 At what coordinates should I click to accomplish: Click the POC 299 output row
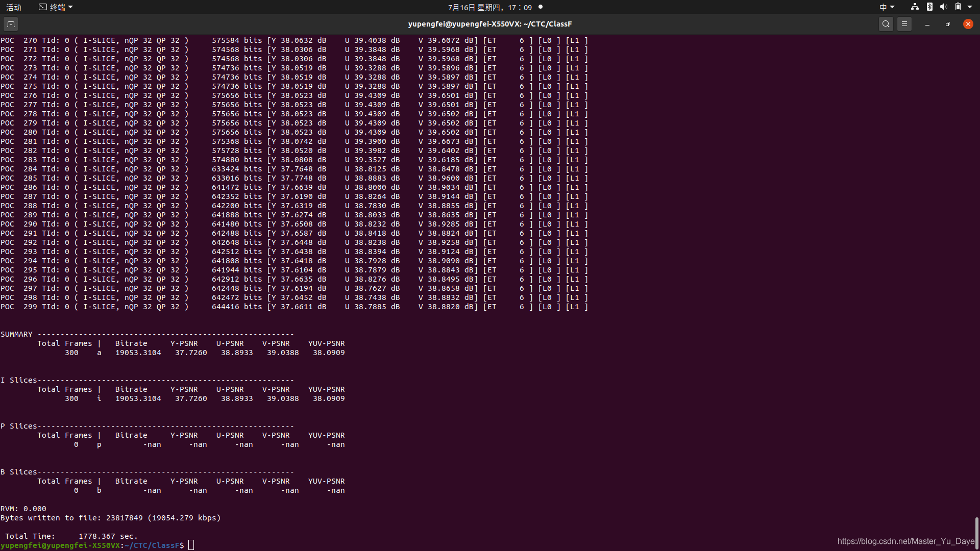click(294, 307)
